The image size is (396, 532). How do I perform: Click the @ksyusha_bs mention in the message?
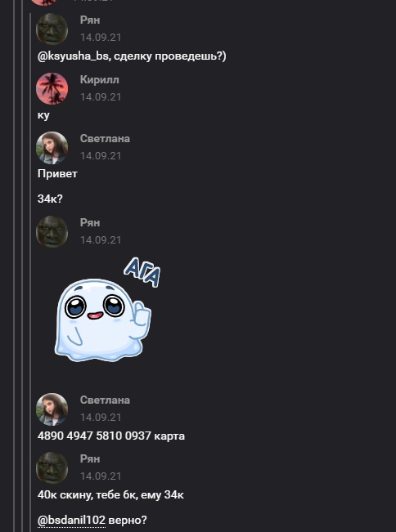[73, 56]
